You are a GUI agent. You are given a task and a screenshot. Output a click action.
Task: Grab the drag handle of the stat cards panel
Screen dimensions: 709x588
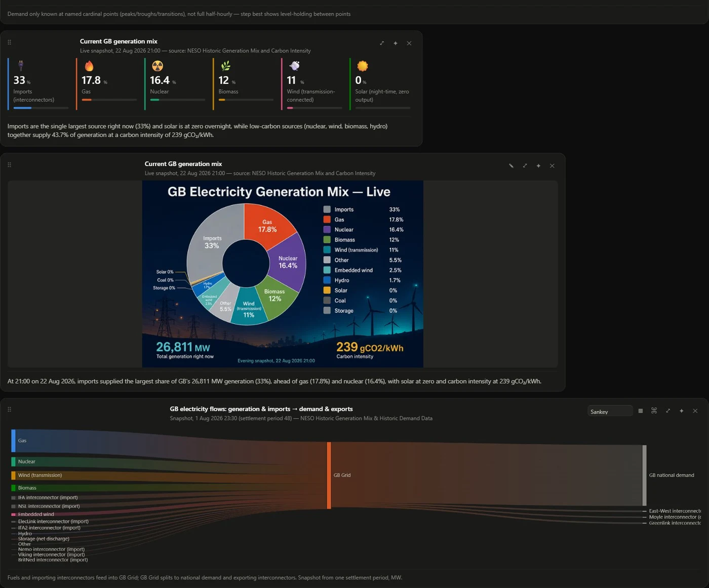[x=9, y=42]
